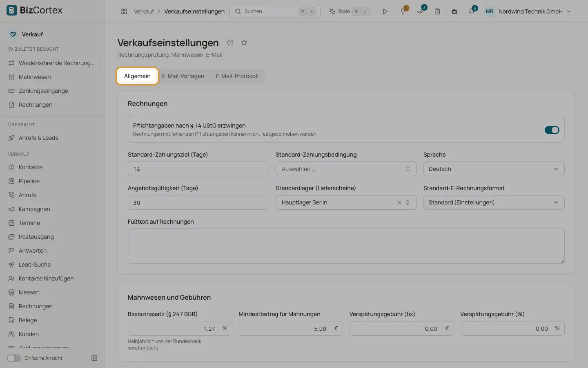This screenshot has width=588, height=368.
Task: Switch to Allgemein tab
Action: pyautogui.click(x=137, y=76)
